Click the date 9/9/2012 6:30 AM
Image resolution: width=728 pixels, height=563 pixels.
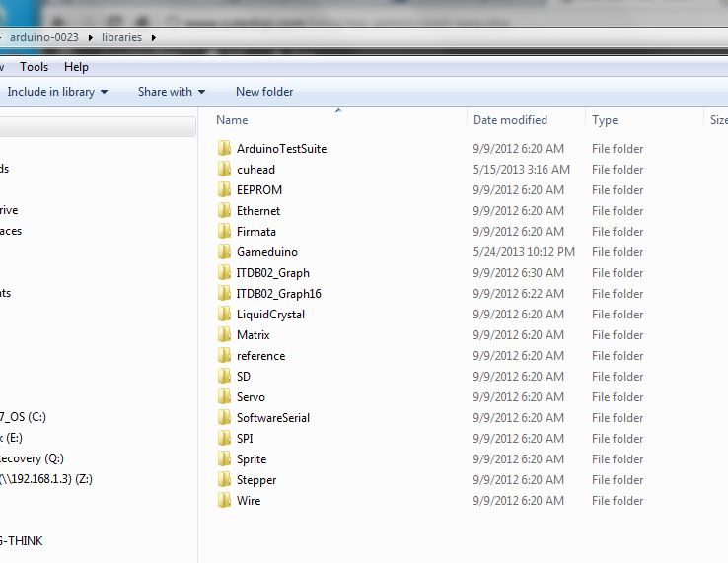(x=518, y=273)
